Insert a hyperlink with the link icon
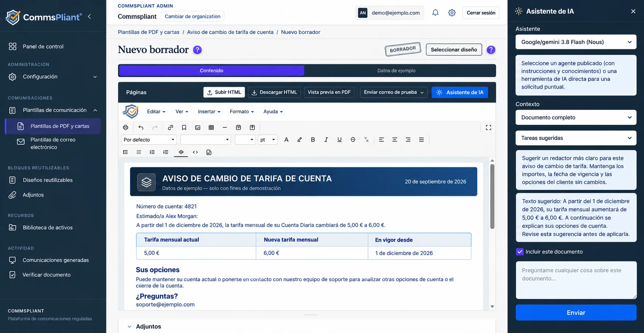 click(x=170, y=127)
